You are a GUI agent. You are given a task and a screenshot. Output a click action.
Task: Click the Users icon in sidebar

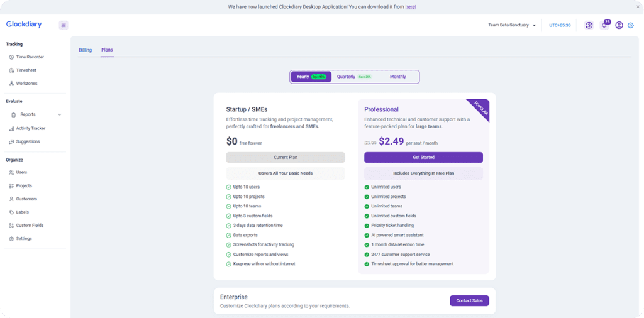[11, 173]
